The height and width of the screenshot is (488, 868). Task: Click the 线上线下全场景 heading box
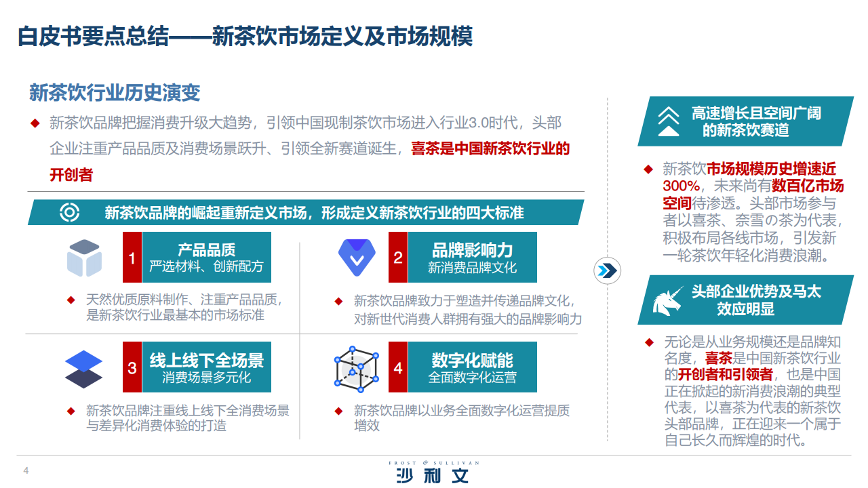[x=207, y=367]
